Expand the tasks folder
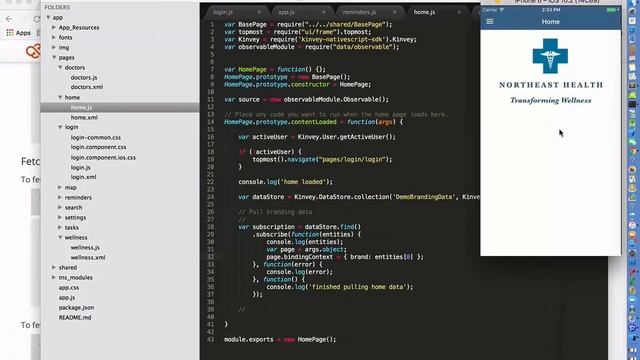The height and width of the screenshot is (360, 640). click(60, 227)
